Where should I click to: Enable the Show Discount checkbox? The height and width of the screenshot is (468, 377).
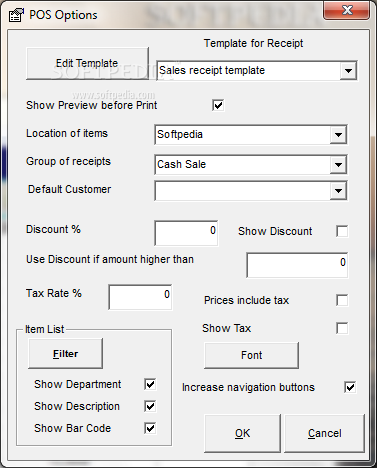[x=342, y=231]
